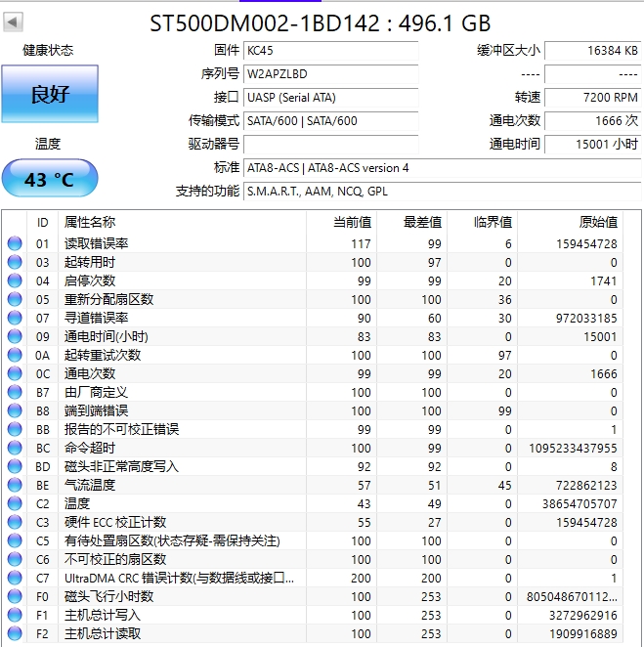Select the 读取错误率 attribute row
This screenshot has width=644, height=647.
(313, 243)
